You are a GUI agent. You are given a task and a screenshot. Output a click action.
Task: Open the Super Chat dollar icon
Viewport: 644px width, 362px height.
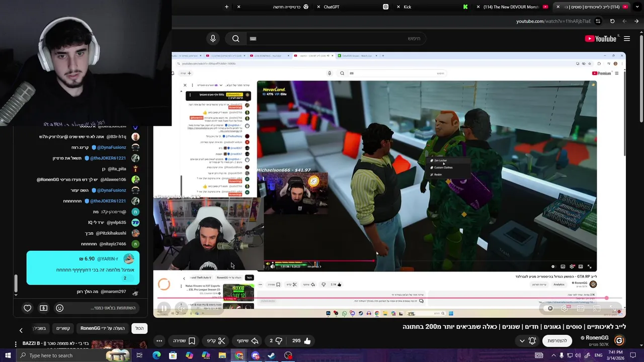44,308
